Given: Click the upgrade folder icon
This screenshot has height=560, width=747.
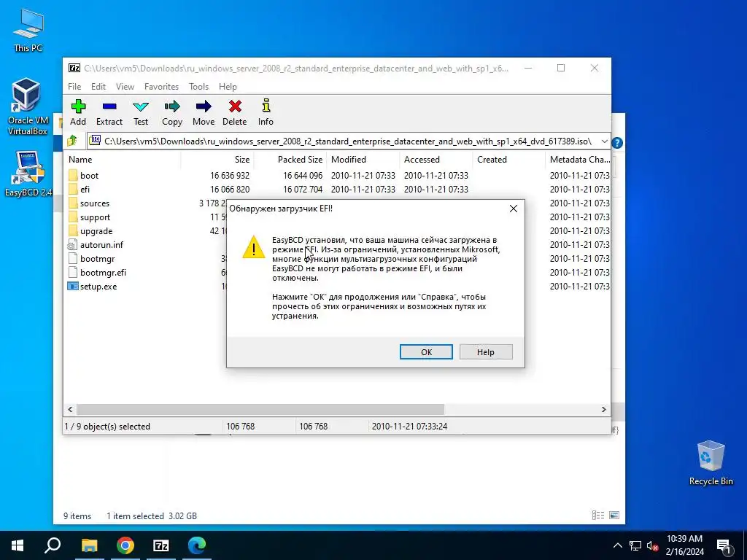Looking at the screenshot, I should 72,230.
